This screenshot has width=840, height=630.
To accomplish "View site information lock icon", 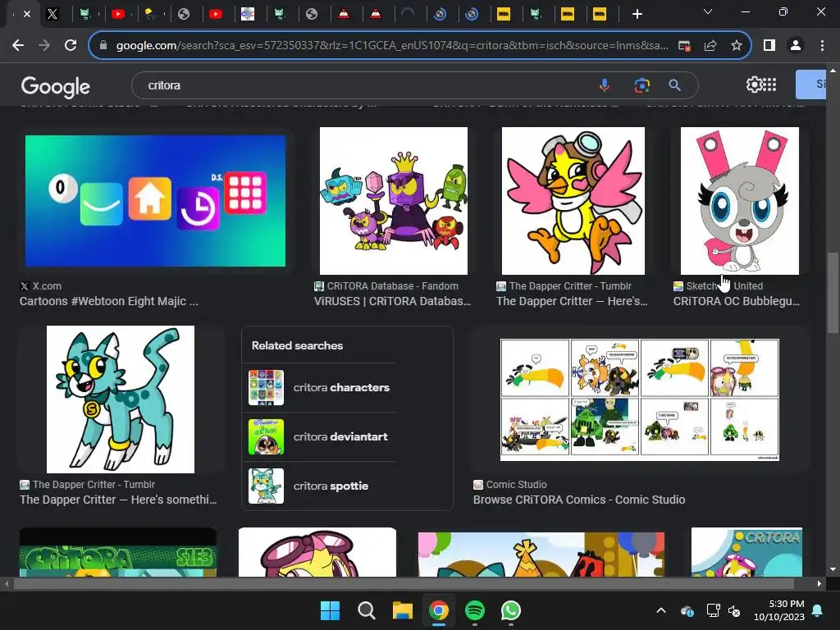I will click(103, 46).
